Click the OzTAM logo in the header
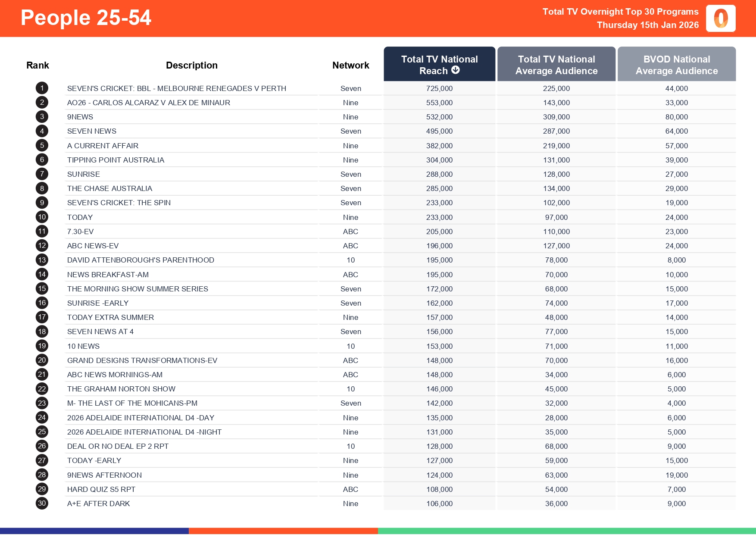The image size is (756, 535). (x=721, y=18)
